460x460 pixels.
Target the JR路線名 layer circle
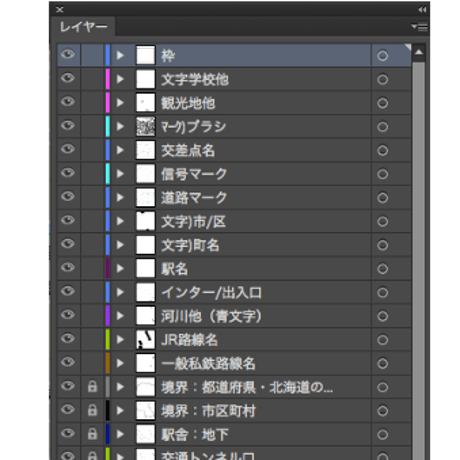click(382, 340)
